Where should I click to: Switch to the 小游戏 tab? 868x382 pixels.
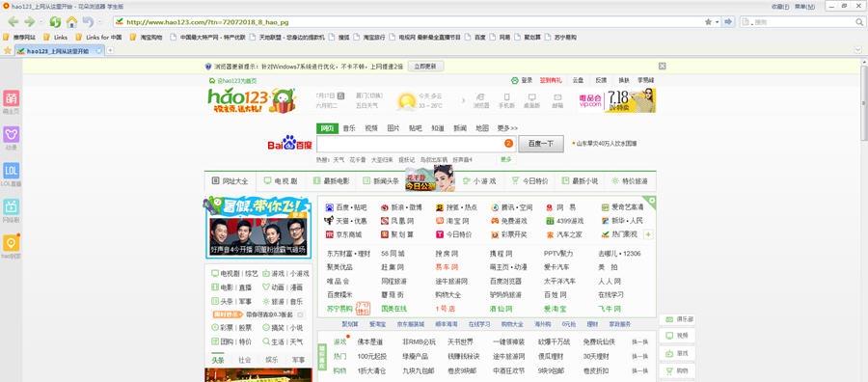click(x=479, y=181)
